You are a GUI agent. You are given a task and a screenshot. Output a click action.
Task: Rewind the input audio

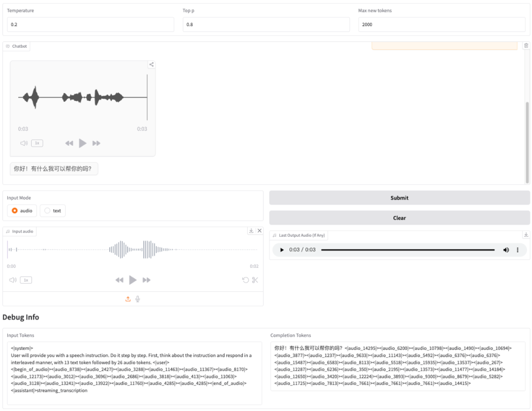[119, 280]
